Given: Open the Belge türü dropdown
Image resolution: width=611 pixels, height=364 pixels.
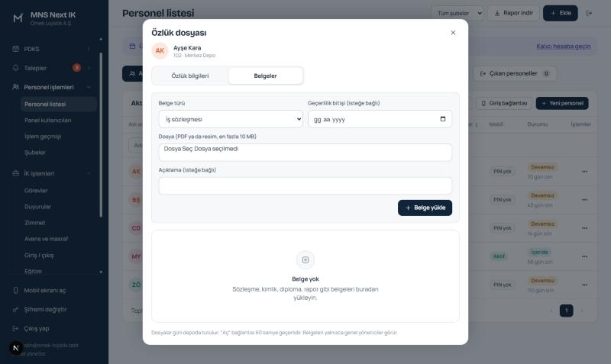Looking at the screenshot, I should [231, 119].
